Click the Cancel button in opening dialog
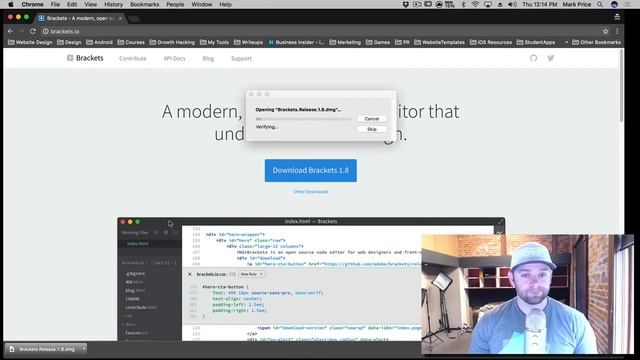The width and height of the screenshot is (640, 360). (x=371, y=119)
